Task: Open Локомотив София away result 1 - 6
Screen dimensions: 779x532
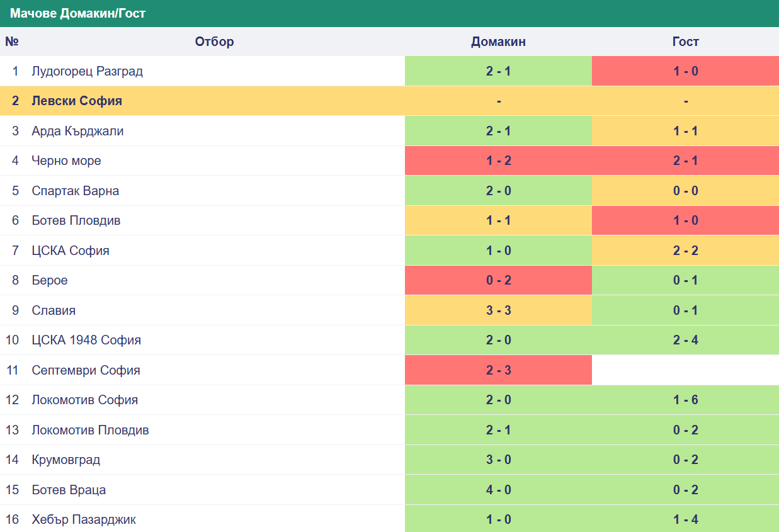Action: pyautogui.click(x=685, y=400)
